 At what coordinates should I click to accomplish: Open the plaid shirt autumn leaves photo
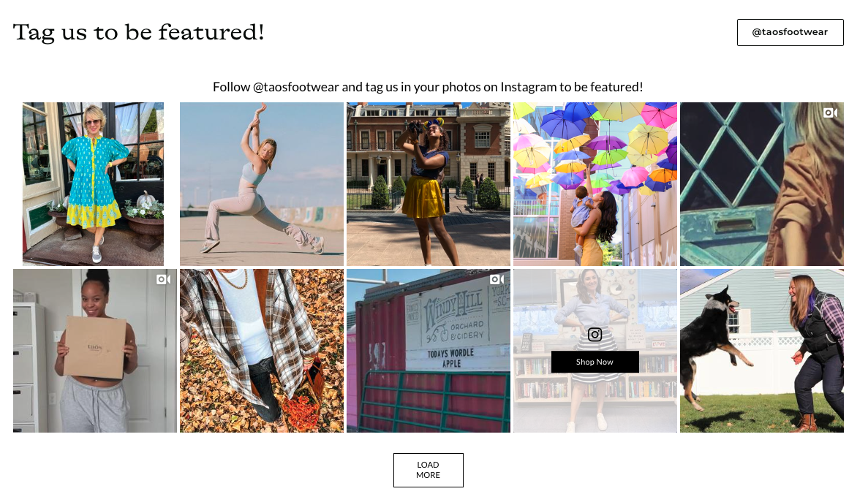261,351
